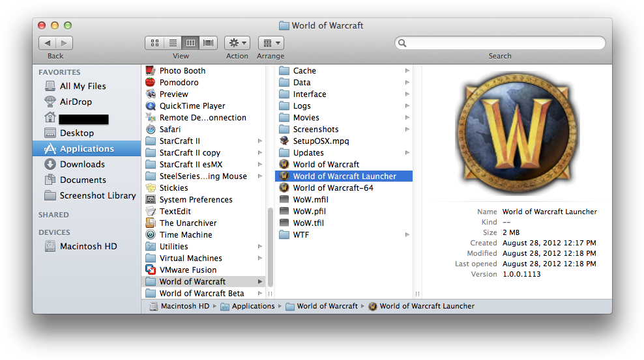Screen dimensions: 644x360
Task: Go back with left arrow button
Action: [48, 43]
